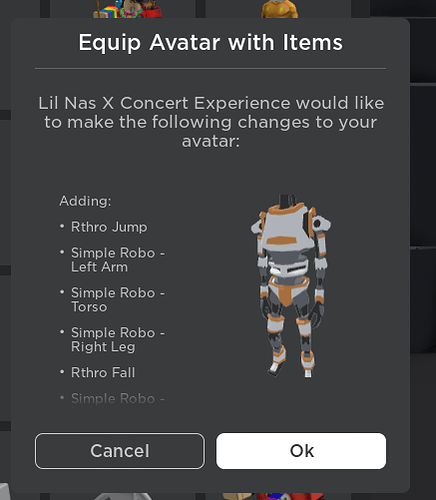Click the gray item thumbnail below the dialog
Image resolution: width=436 pixels, height=500 pixels.
click(123, 496)
